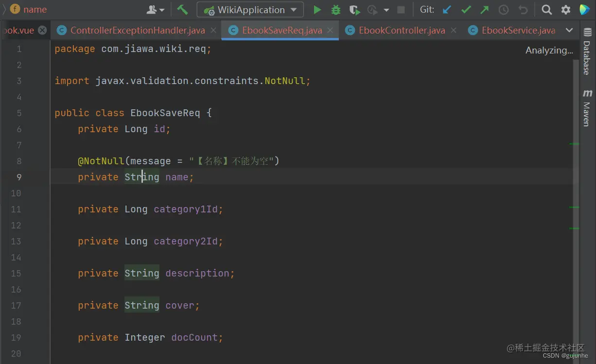The image size is (596, 364).
Task: Close the ControllerExceptionHandler.java tab
Action: point(213,30)
